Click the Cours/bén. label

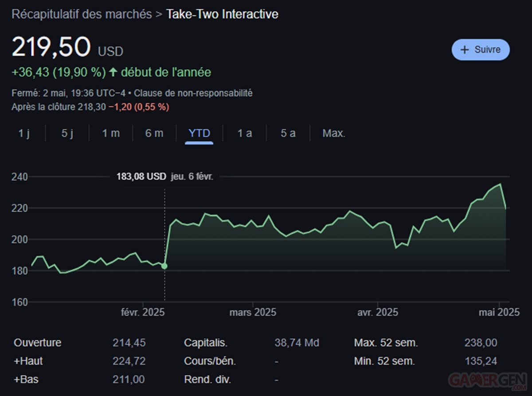pyautogui.click(x=210, y=361)
